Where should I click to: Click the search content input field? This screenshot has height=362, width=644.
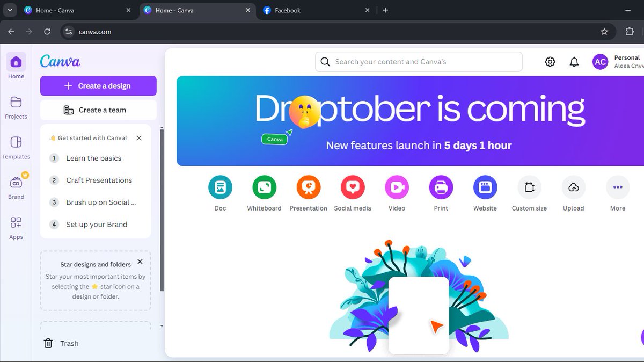(419, 62)
